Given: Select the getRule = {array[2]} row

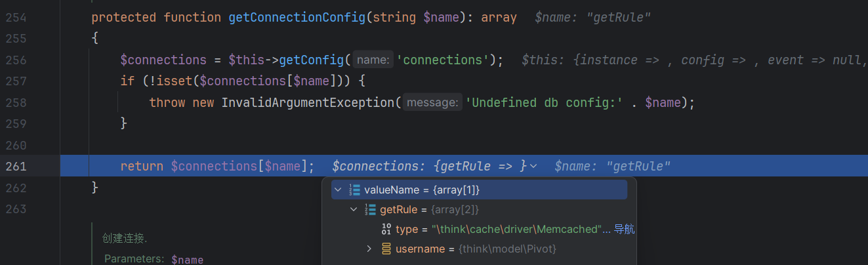Looking at the screenshot, I should click(x=484, y=210).
